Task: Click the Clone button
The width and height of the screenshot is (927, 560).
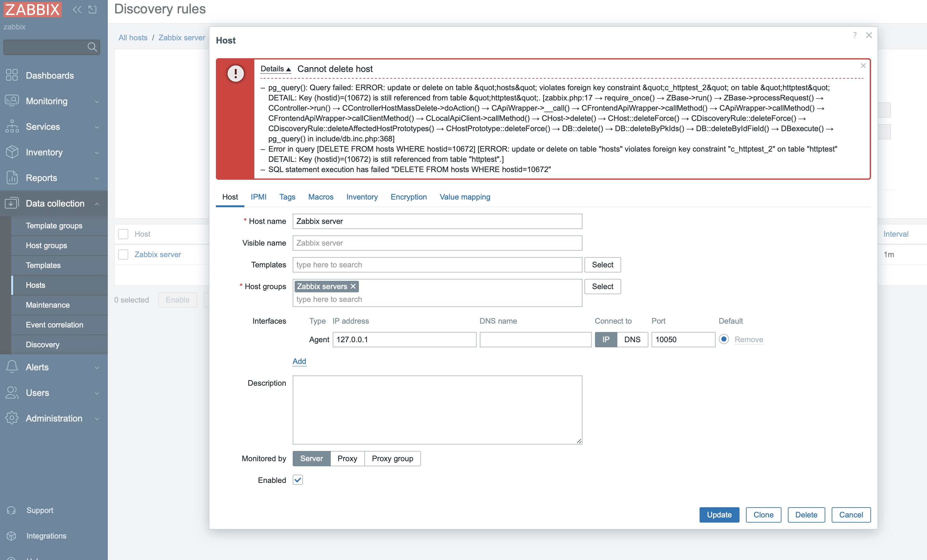Action: point(763,515)
